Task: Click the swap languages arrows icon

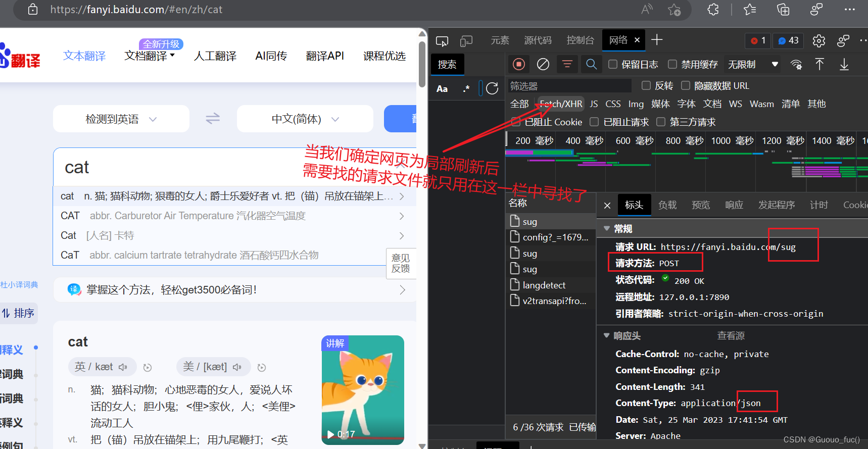Action: pos(213,118)
